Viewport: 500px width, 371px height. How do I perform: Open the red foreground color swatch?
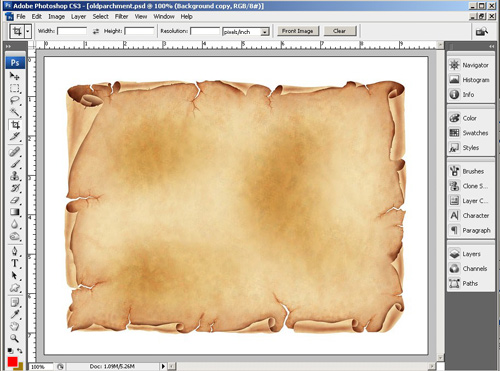pos(12,362)
